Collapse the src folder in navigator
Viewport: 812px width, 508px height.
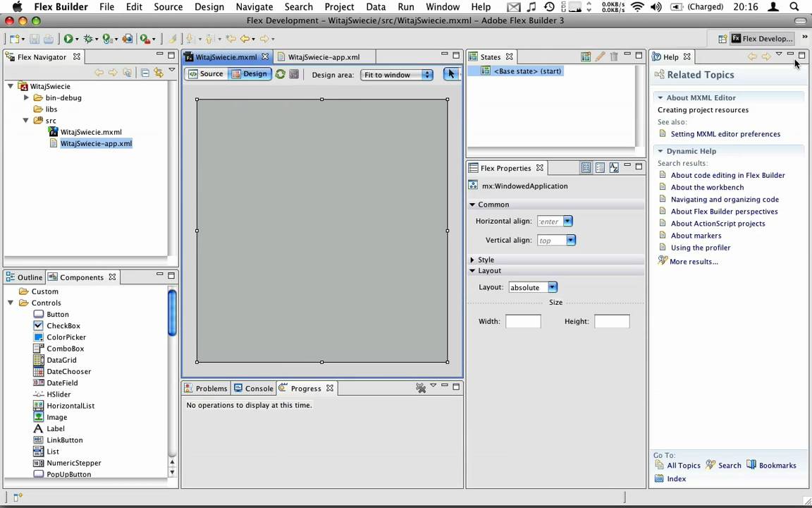26,120
